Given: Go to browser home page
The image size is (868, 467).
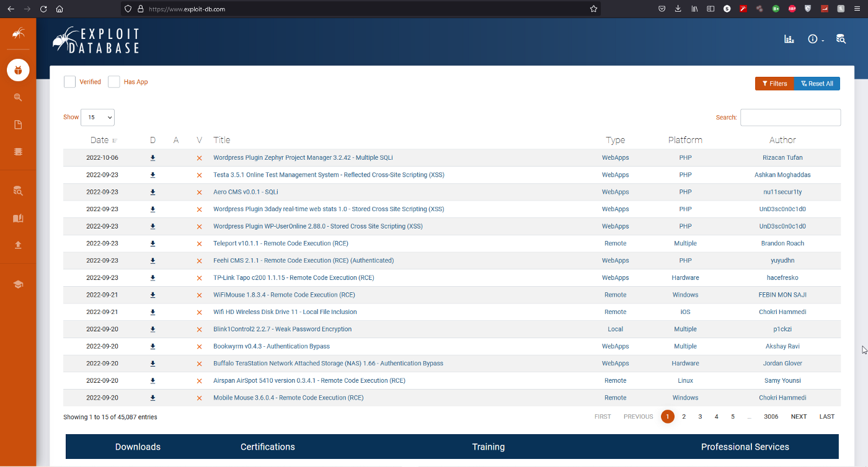Looking at the screenshot, I should click(x=60, y=9).
